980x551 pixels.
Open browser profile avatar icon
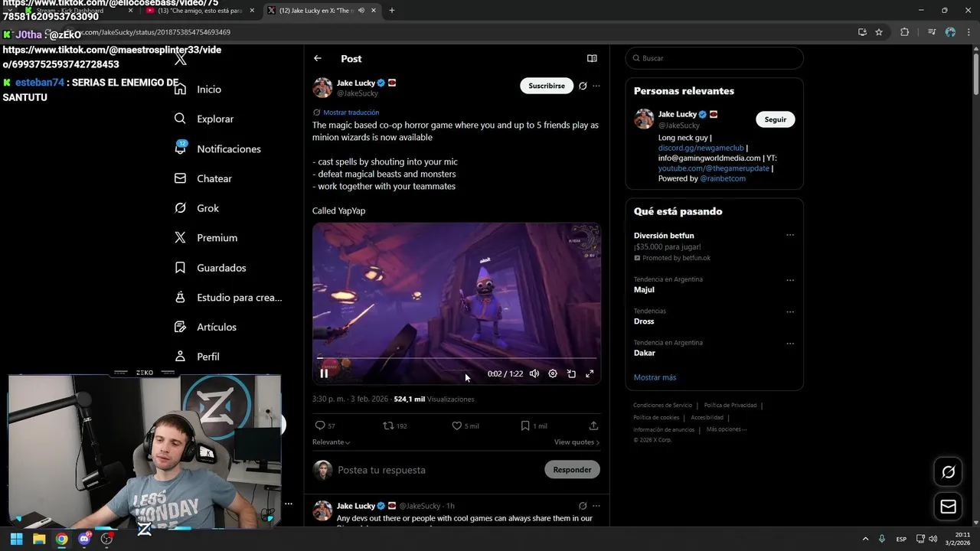coord(950,32)
